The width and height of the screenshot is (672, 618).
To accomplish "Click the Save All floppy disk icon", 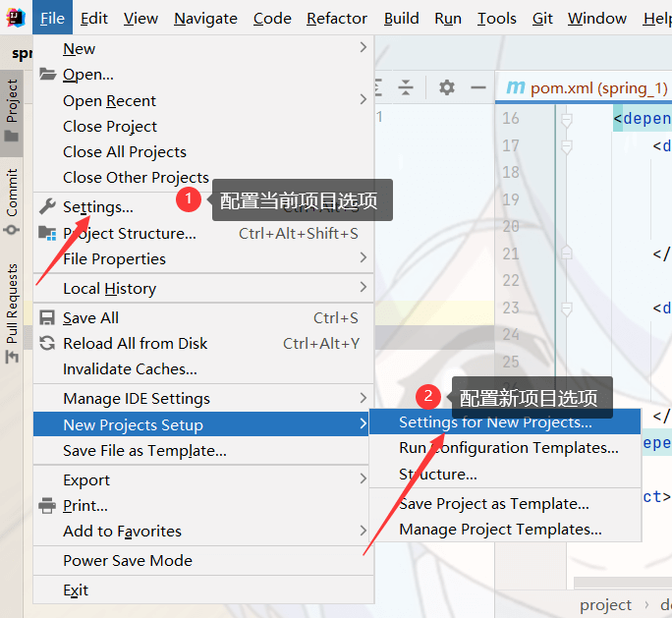I will click(47, 317).
